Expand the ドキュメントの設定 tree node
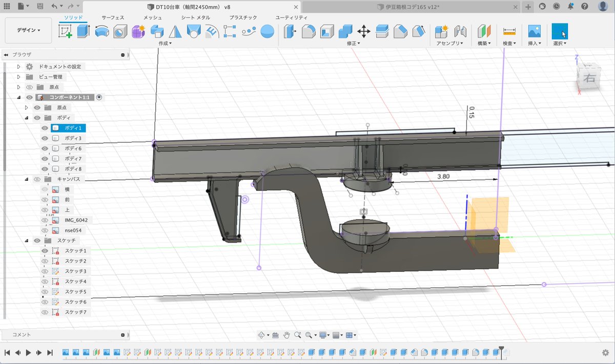The width and height of the screenshot is (615, 364). pyautogui.click(x=18, y=67)
